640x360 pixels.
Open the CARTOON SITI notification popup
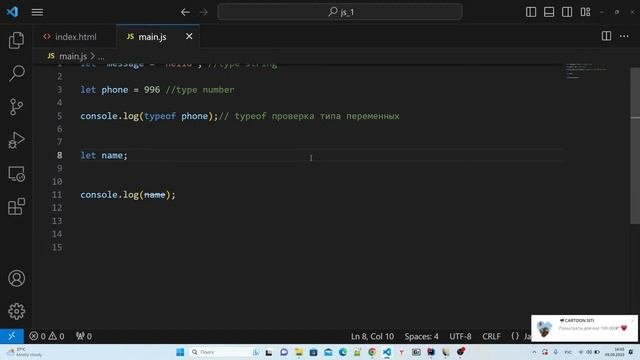[x=584, y=328]
